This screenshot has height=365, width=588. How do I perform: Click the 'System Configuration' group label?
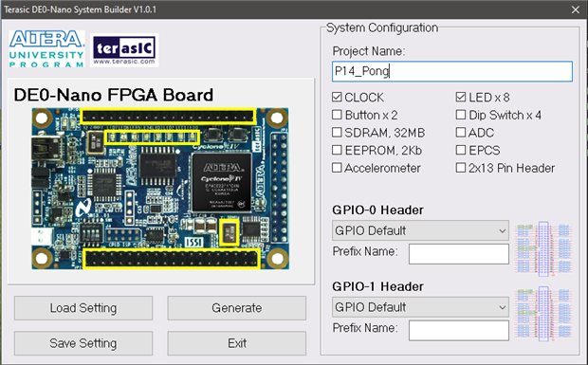[x=382, y=27]
